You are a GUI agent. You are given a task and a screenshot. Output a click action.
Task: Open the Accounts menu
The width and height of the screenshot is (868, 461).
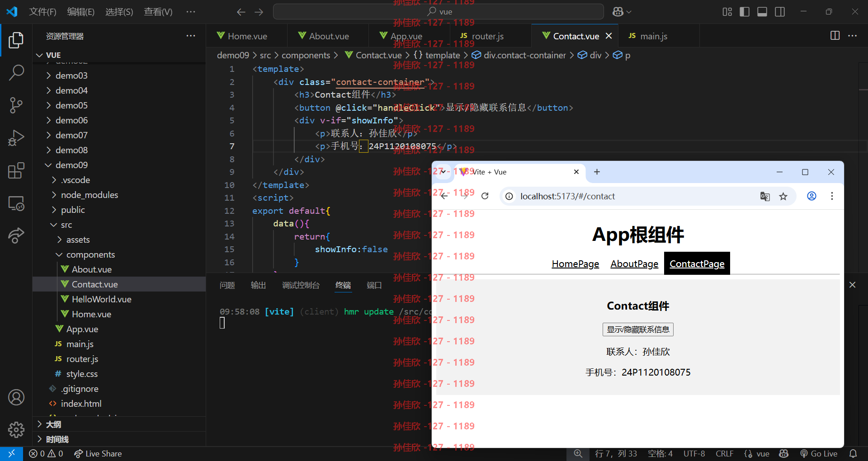[x=16, y=397]
